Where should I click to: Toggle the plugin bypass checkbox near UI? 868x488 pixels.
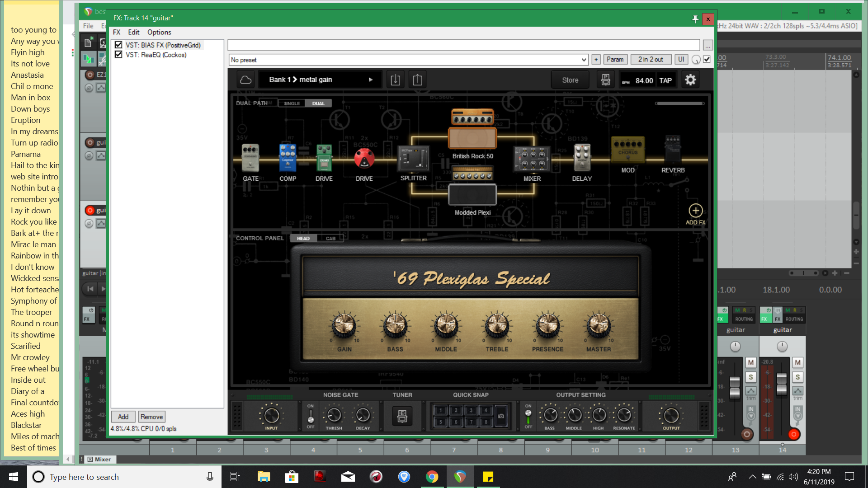tap(707, 59)
